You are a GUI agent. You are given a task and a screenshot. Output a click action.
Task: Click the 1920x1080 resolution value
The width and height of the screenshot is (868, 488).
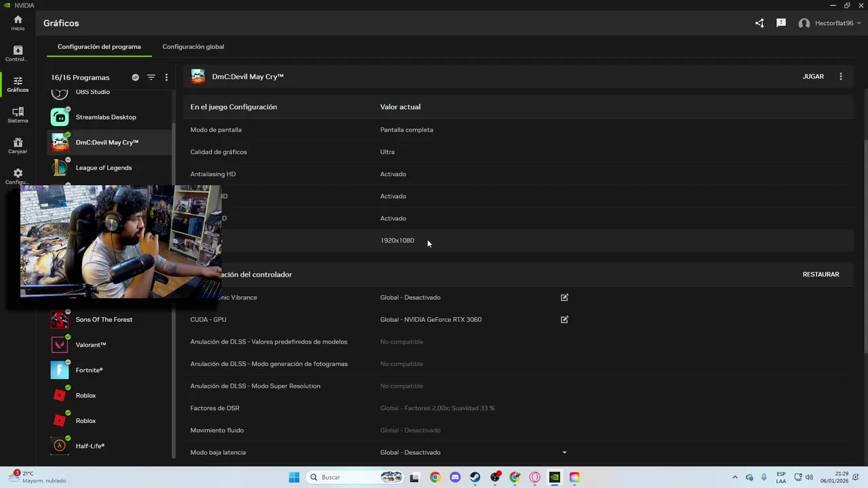pos(397,241)
